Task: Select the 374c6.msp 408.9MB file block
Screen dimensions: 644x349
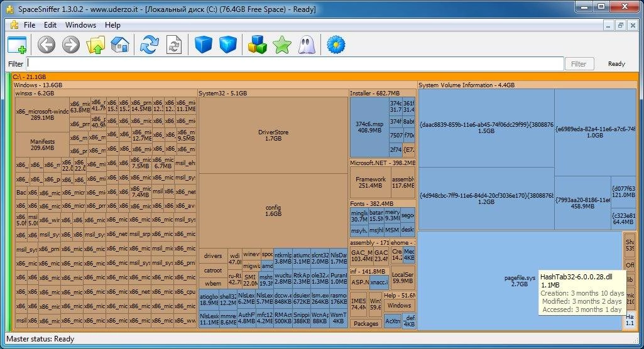Action: pyautogui.click(x=369, y=127)
